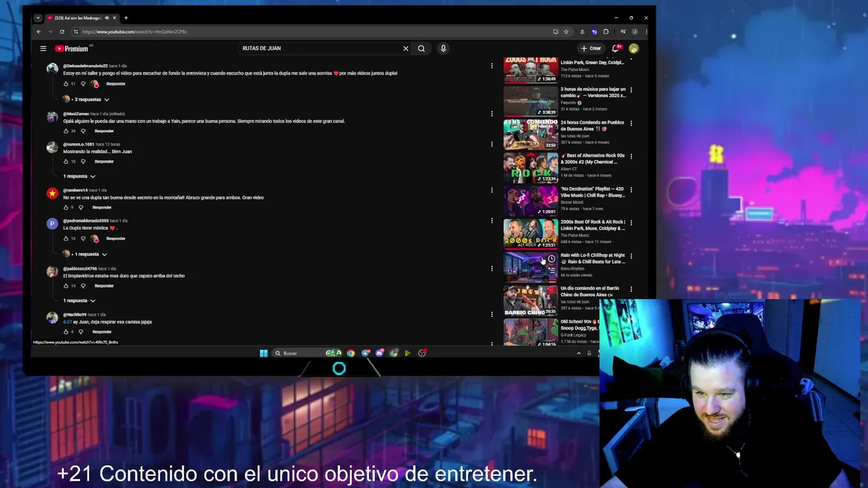Reply to @Detrasdelmanubrio22 with Responder

[x=115, y=84]
